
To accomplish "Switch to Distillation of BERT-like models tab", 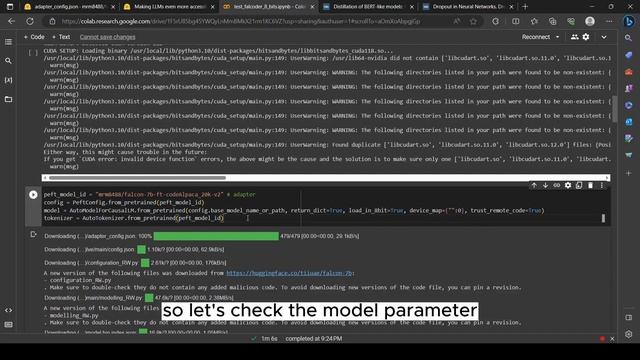I will point(368,7).
